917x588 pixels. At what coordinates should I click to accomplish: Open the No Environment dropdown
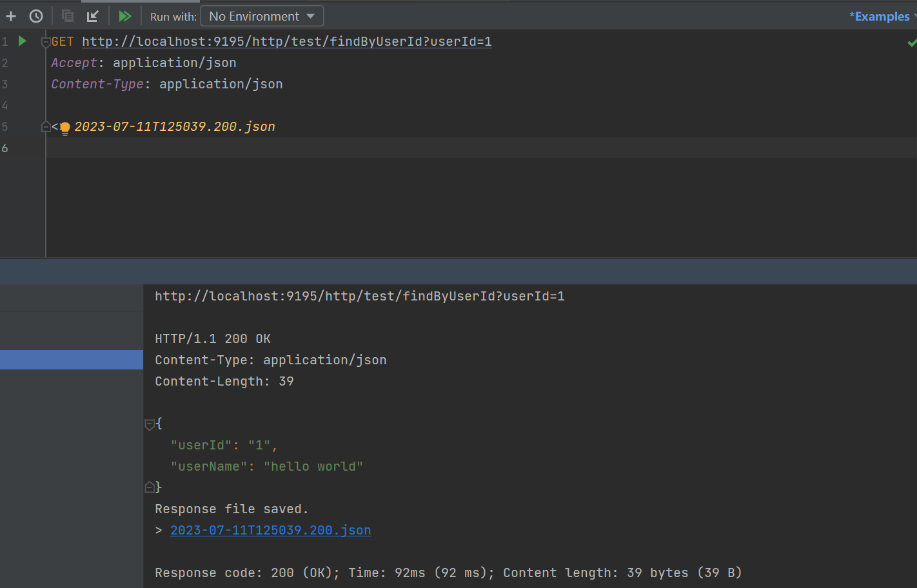pos(262,16)
